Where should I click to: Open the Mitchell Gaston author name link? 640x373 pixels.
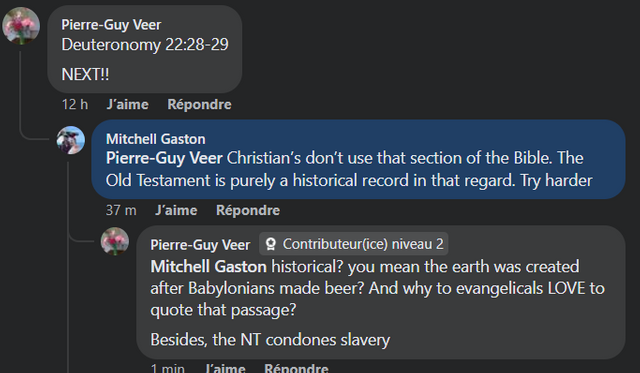point(156,139)
